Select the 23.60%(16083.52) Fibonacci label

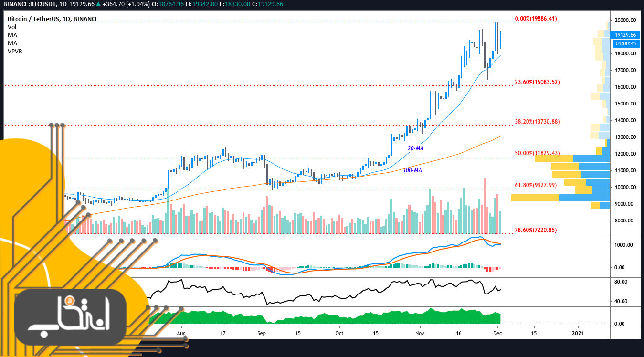click(x=537, y=82)
